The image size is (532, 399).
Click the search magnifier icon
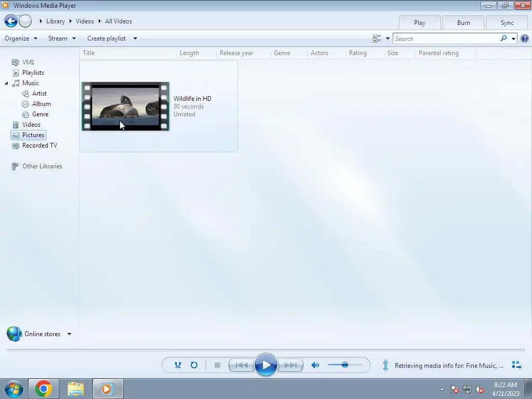coord(503,38)
